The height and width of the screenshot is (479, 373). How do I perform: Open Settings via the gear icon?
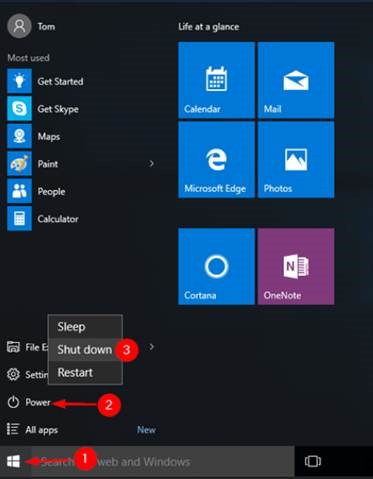pos(13,374)
